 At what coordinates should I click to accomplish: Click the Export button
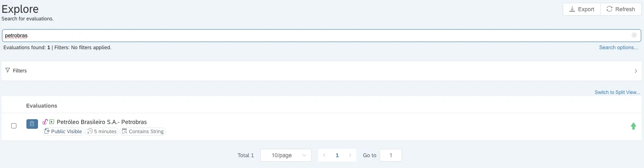coord(582,9)
